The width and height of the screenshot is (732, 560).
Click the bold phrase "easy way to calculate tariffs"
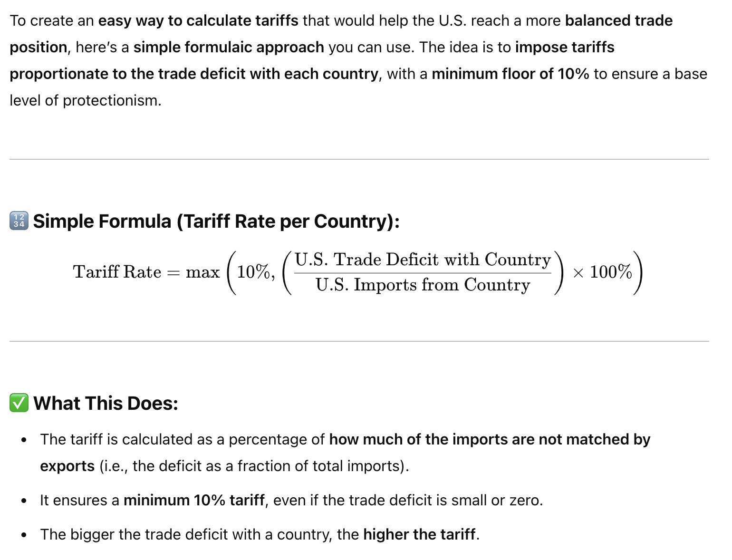pos(198,21)
